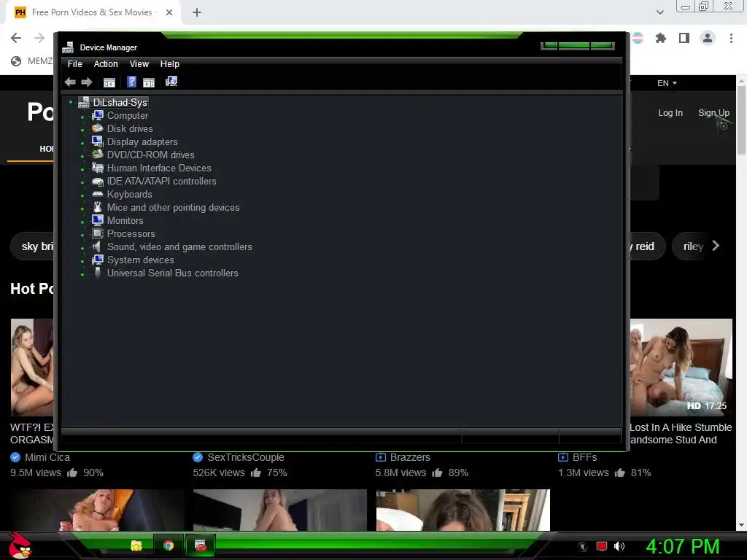This screenshot has height=560, width=747.
Task: Expand the Keyboards node
Action: point(82,195)
